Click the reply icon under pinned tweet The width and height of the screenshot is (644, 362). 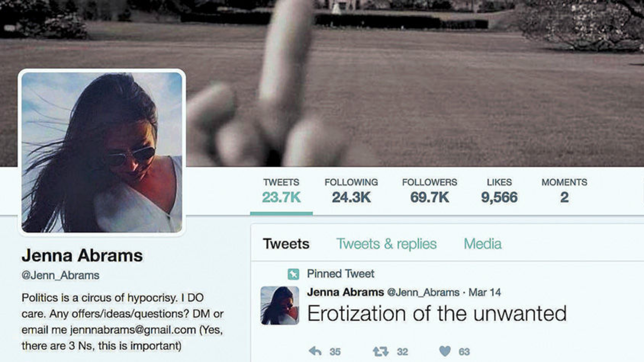coord(315,351)
